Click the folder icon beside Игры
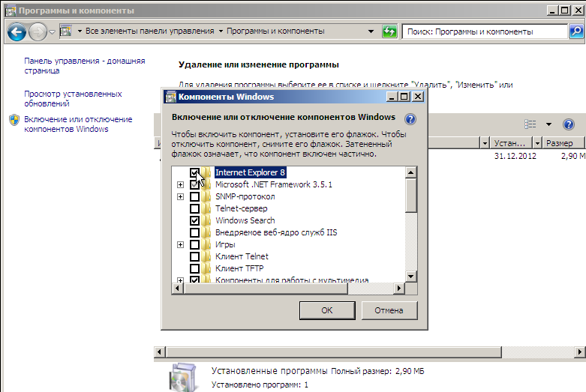586x392 pixels. tap(206, 244)
